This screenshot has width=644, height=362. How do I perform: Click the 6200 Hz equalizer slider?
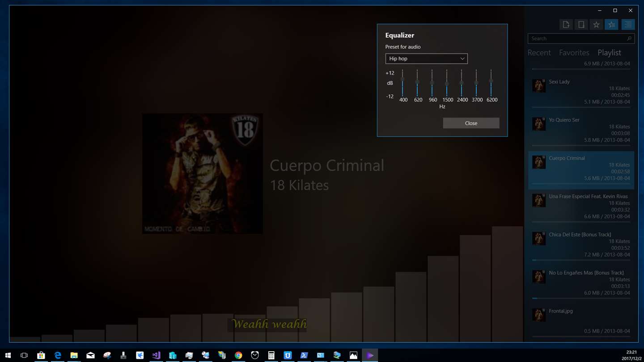(491, 83)
